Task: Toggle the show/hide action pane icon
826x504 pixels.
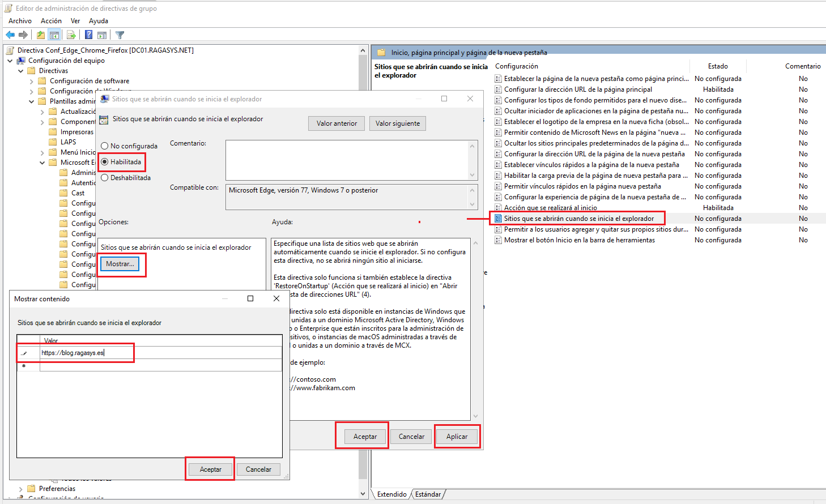Action: pyautogui.click(x=103, y=34)
